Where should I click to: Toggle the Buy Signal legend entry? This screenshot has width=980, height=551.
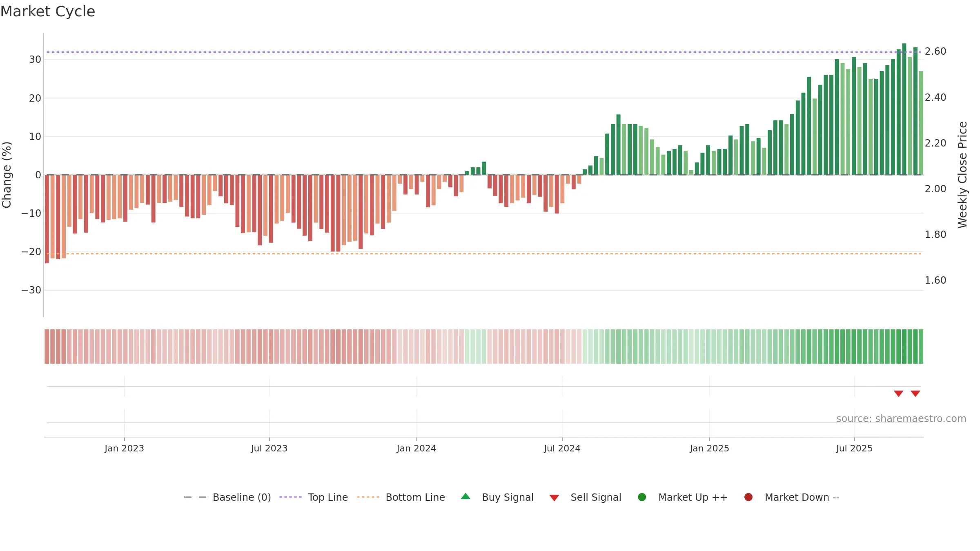(497, 497)
